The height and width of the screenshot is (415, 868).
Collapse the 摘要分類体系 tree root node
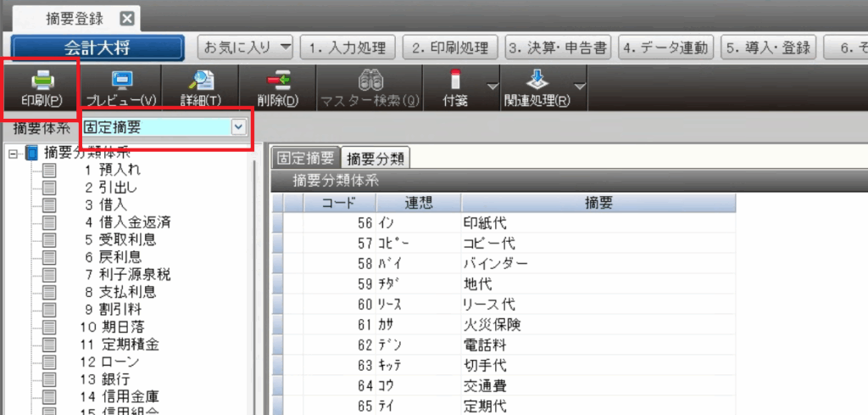(x=13, y=154)
